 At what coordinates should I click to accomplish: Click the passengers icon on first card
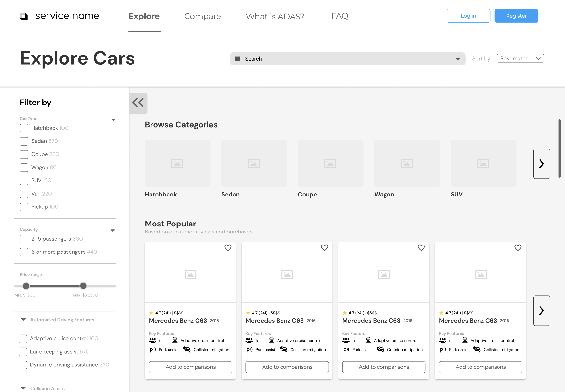(x=152, y=340)
